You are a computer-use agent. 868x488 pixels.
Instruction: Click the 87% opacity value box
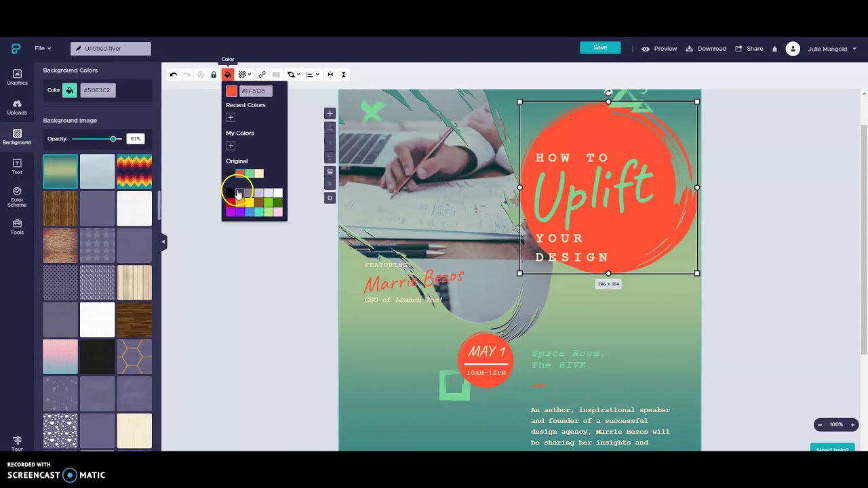pos(136,139)
